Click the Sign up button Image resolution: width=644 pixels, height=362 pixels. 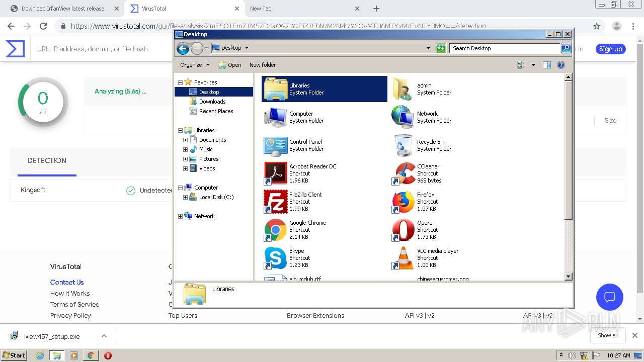coord(611,49)
